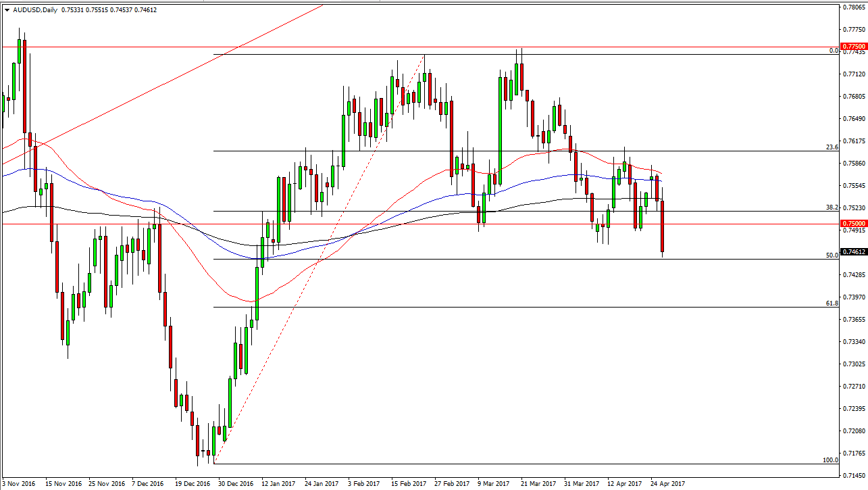The image size is (868, 490).
Task: Click the 0.72395 price axis label
Action: (854, 408)
